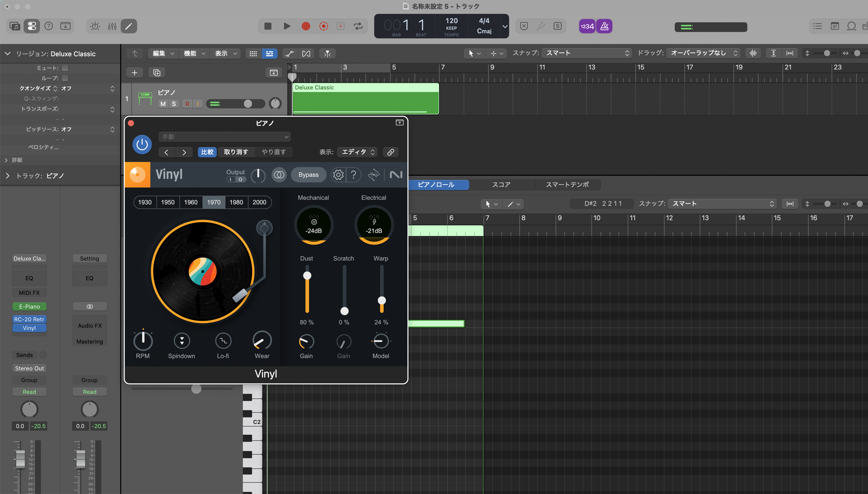Click the Warp slider handle
Screen dimensions: 868x494
[x=382, y=300]
